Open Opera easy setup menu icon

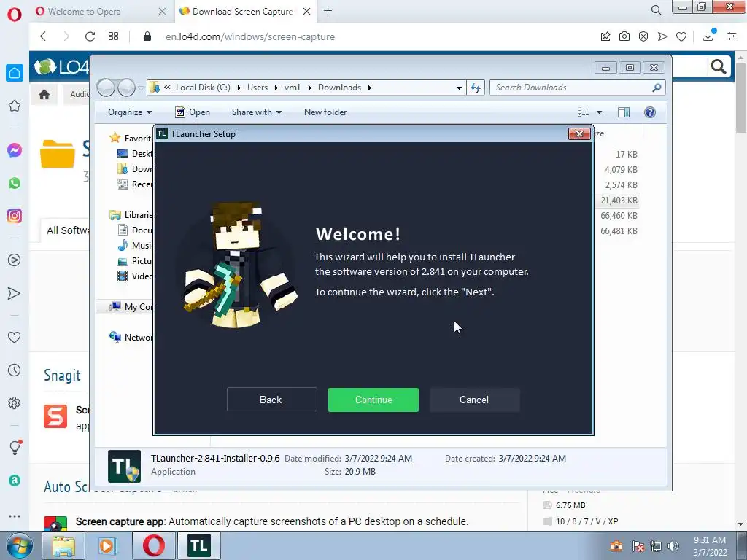pyautogui.click(x=732, y=36)
